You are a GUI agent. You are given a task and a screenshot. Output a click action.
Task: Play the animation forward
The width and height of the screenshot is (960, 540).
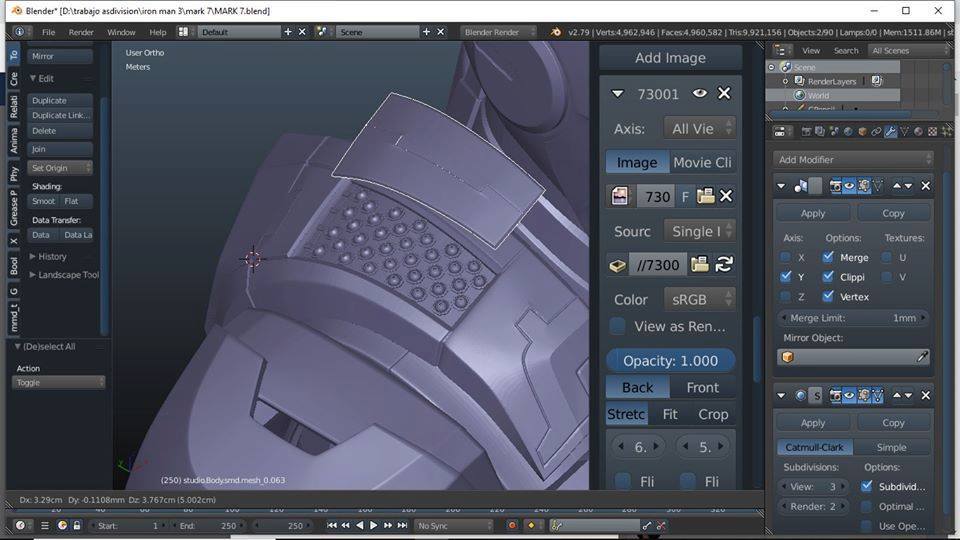coord(373,525)
